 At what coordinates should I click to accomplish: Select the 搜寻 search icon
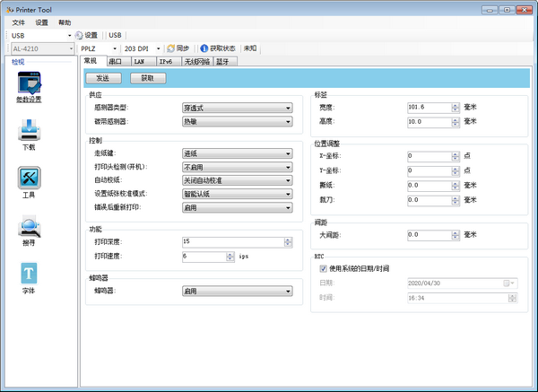point(29,227)
